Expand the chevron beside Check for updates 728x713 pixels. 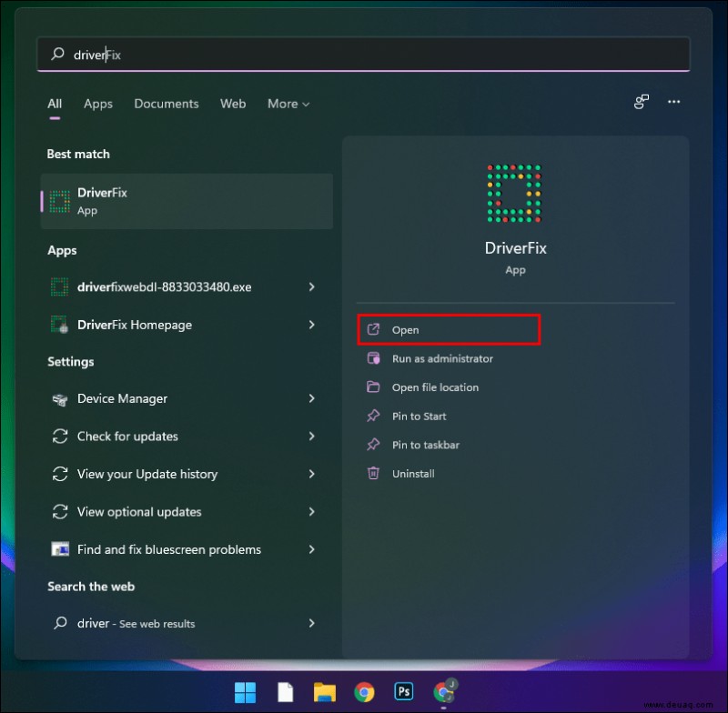pyautogui.click(x=311, y=436)
